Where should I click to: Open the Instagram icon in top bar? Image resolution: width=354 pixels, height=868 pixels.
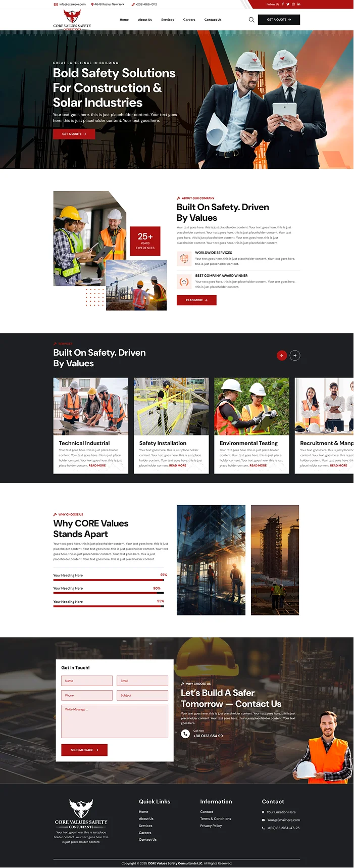293,4
